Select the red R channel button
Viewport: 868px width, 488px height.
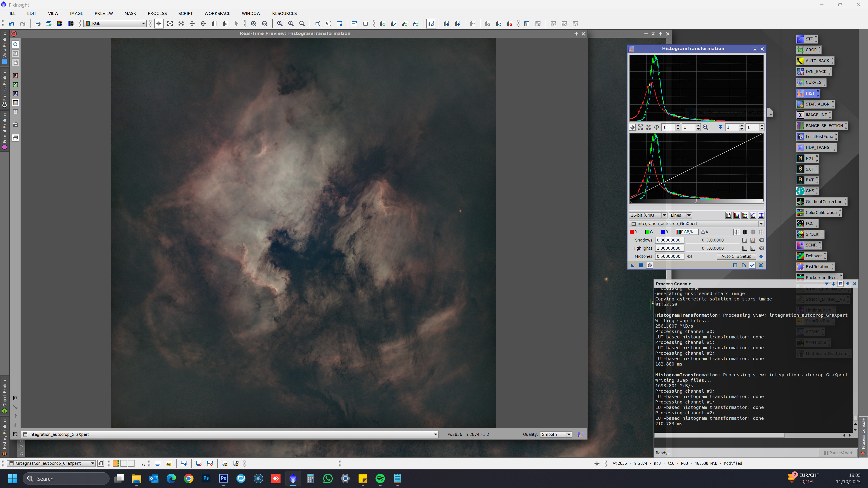(x=633, y=232)
